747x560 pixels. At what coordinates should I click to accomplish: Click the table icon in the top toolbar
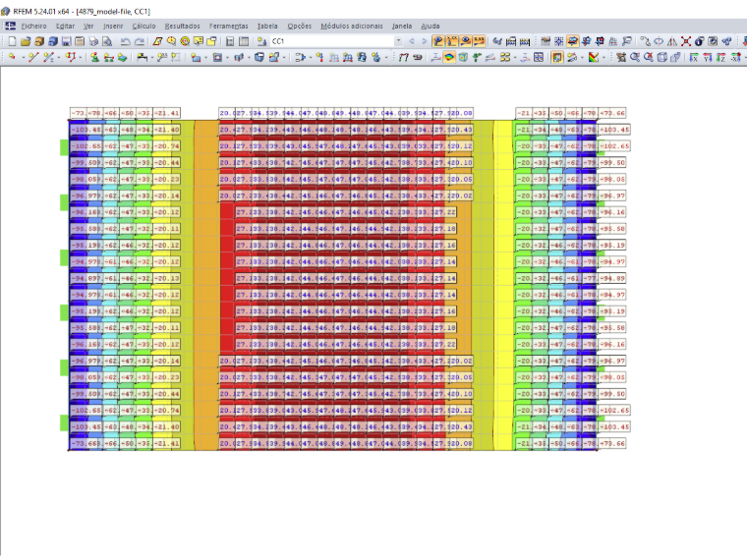[244, 41]
